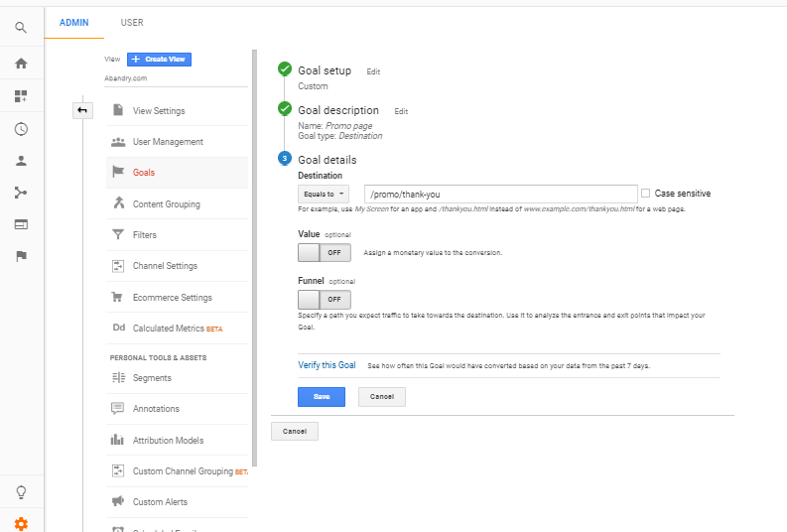Open Customization dashboards icon
This screenshot has height=532, width=787.
21,96
